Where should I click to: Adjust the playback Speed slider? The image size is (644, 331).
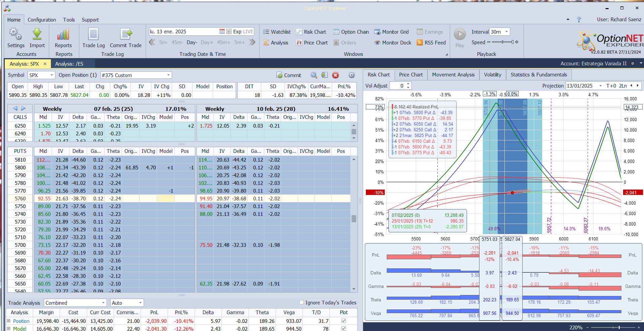[x=502, y=42]
